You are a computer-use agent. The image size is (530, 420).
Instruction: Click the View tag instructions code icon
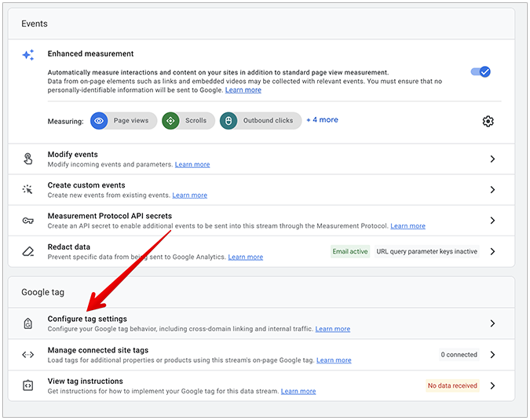pyautogui.click(x=27, y=385)
